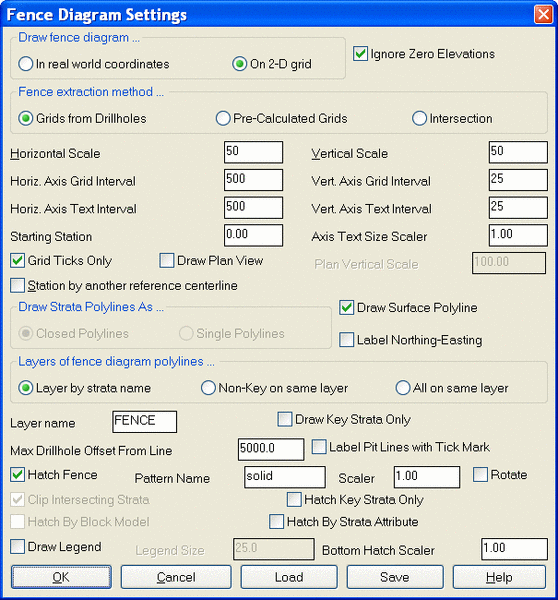Click the Load button
The height and width of the screenshot is (600, 558).
tap(289, 577)
